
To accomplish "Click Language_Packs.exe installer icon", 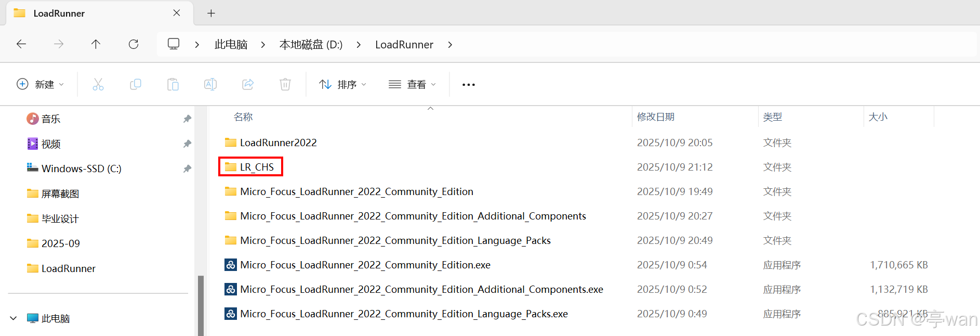I will point(231,314).
